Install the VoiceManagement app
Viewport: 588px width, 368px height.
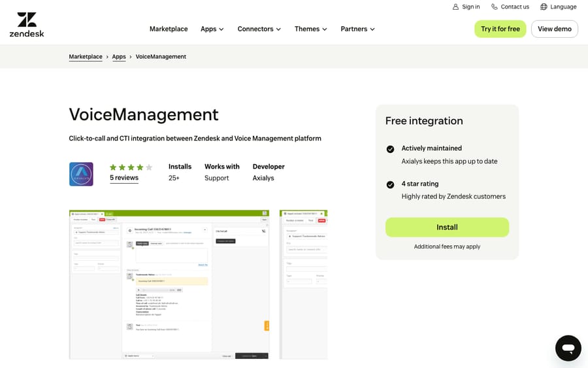click(447, 227)
